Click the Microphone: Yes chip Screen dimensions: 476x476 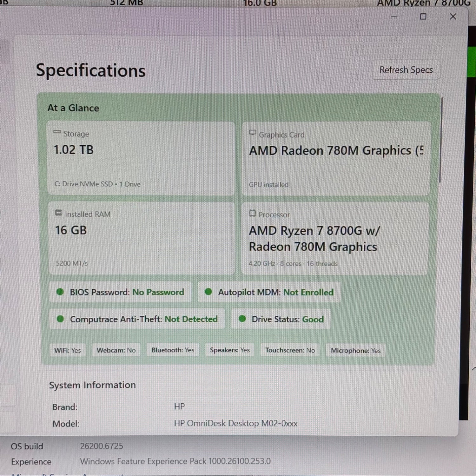click(x=356, y=351)
